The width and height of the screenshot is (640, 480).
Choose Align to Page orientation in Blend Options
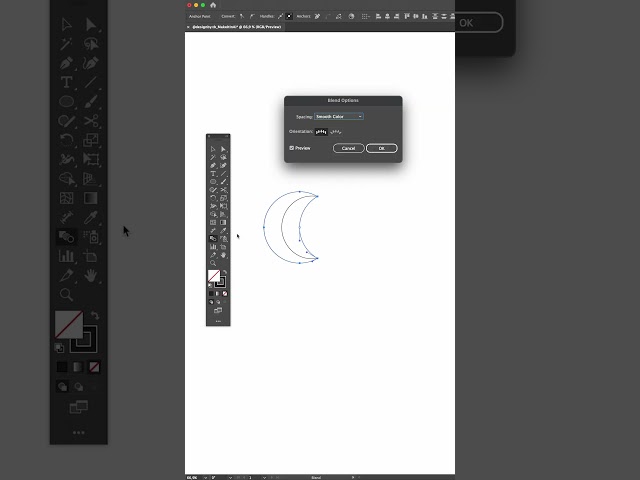(x=321, y=131)
